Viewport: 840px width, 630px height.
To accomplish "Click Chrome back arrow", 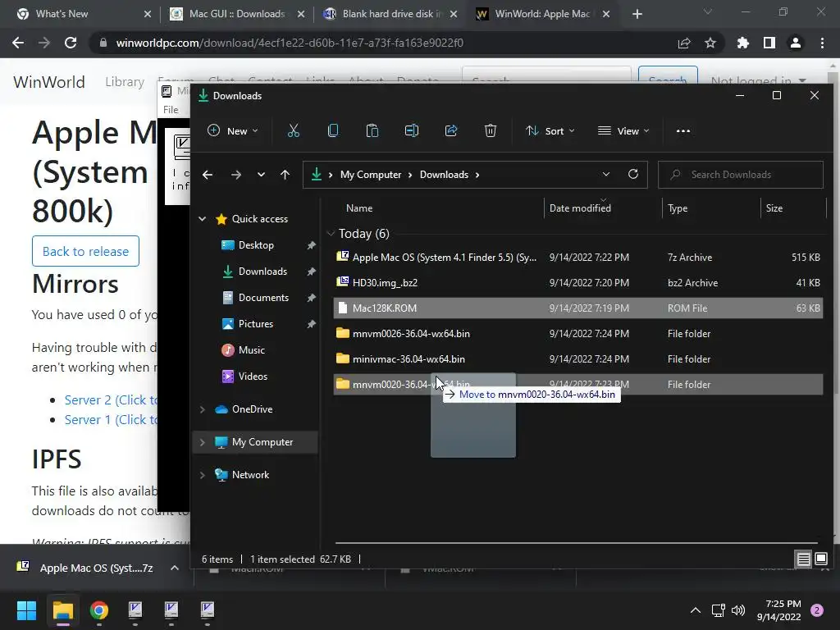I will [x=18, y=43].
